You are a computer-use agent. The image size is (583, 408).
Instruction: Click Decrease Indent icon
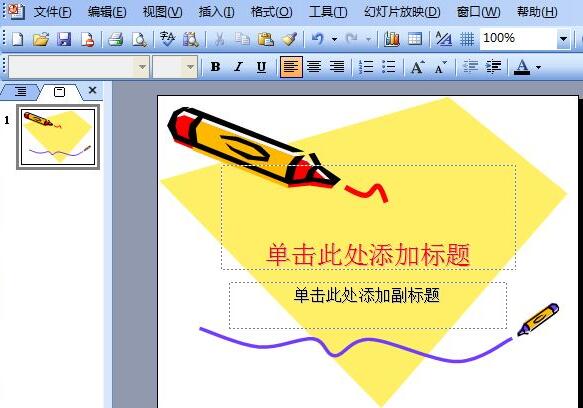point(470,67)
